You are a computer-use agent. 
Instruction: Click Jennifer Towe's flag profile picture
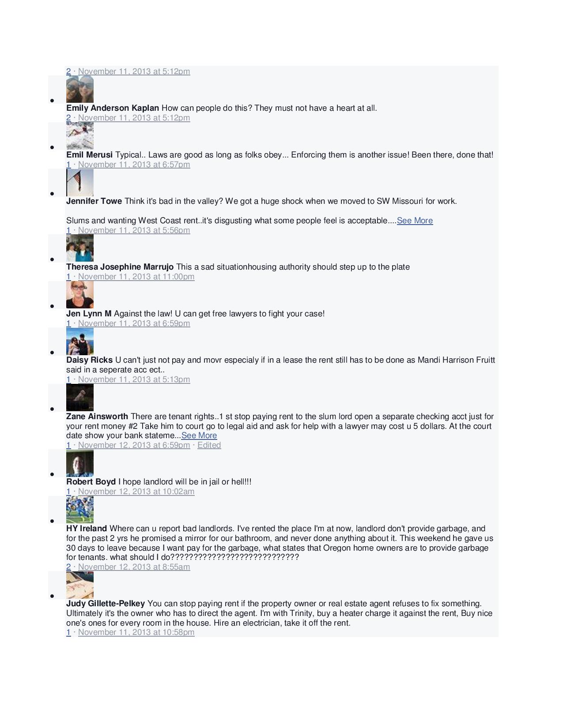coord(80,183)
